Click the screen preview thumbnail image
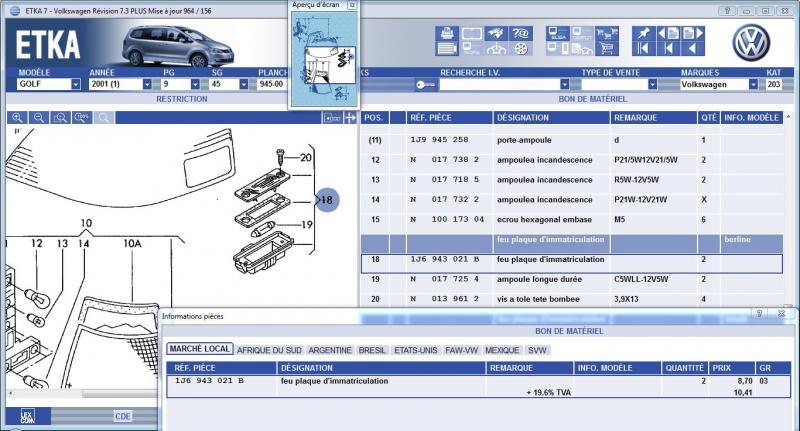 pos(324,59)
